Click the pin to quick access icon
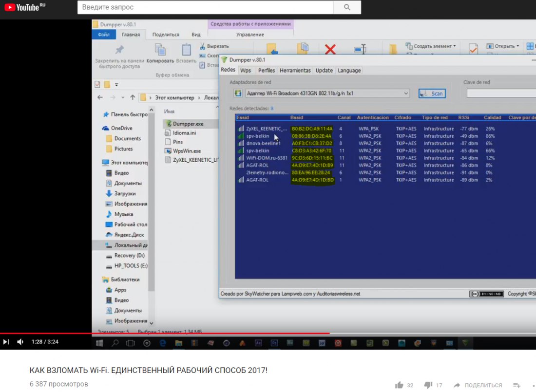 point(119,50)
